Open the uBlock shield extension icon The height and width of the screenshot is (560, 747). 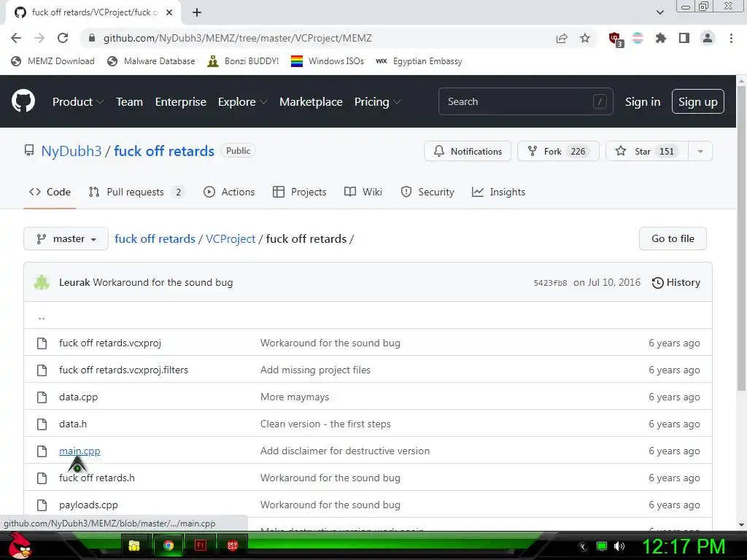[x=616, y=39]
